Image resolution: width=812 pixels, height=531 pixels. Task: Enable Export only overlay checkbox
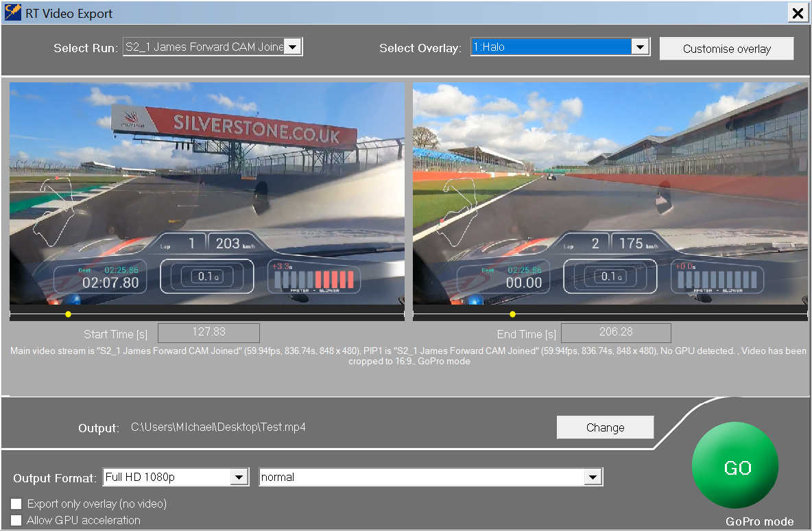tap(16, 504)
